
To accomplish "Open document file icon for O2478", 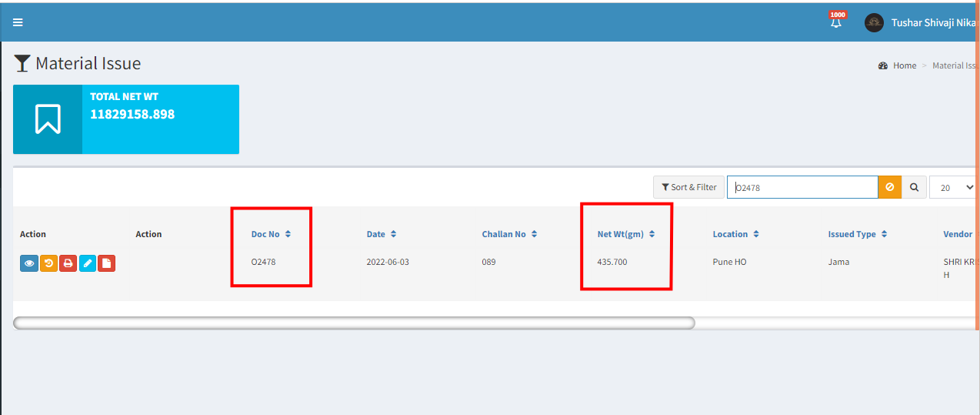I will pos(106,263).
